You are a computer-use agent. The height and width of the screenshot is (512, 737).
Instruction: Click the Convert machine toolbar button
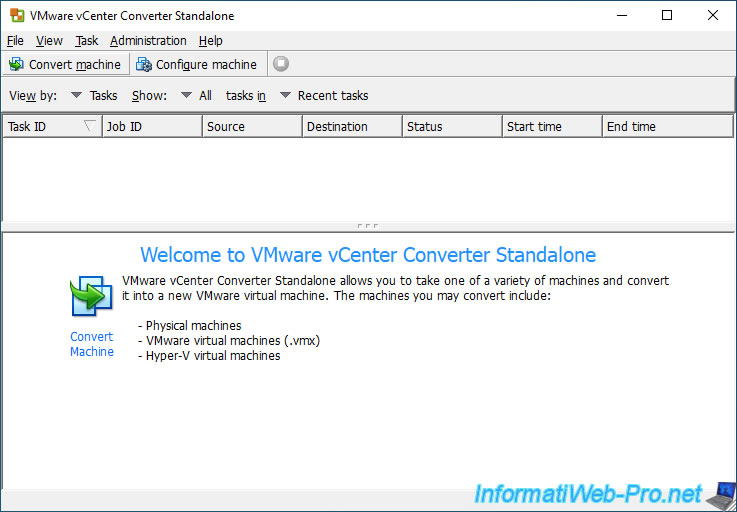click(x=65, y=64)
